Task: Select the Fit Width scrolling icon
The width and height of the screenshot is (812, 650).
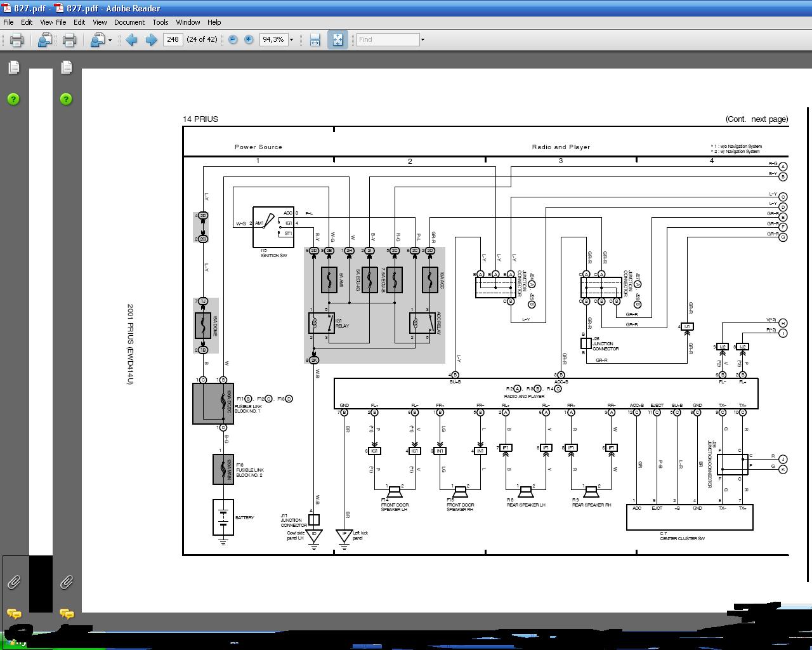Action: click(x=315, y=40)
